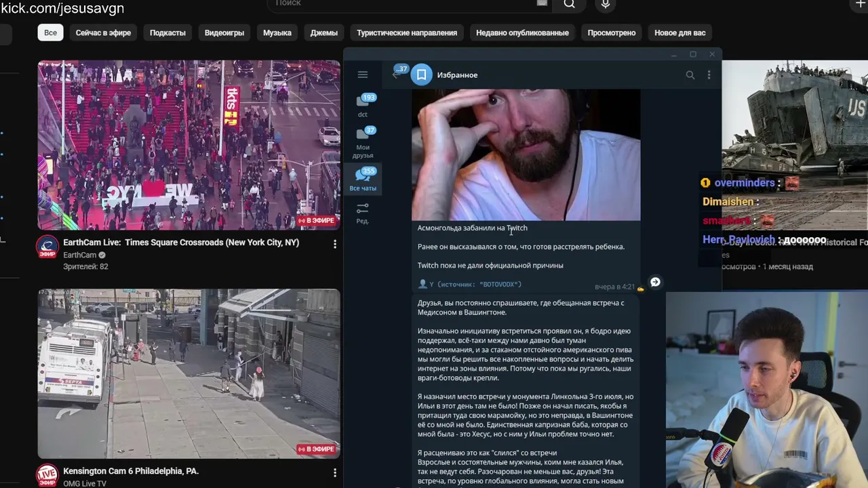
Task: Search within the Избранное chat
Action: 690,75
